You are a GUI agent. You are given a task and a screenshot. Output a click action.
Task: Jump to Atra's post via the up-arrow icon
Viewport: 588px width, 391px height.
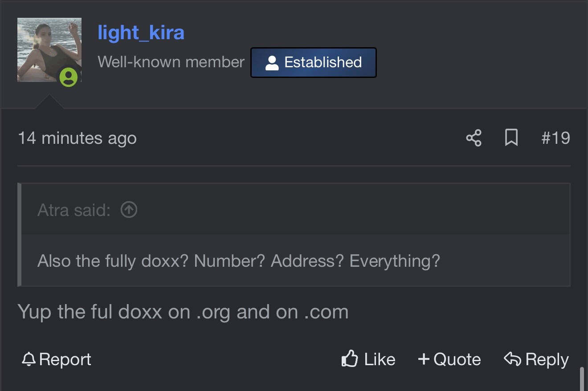coord(129,209)
